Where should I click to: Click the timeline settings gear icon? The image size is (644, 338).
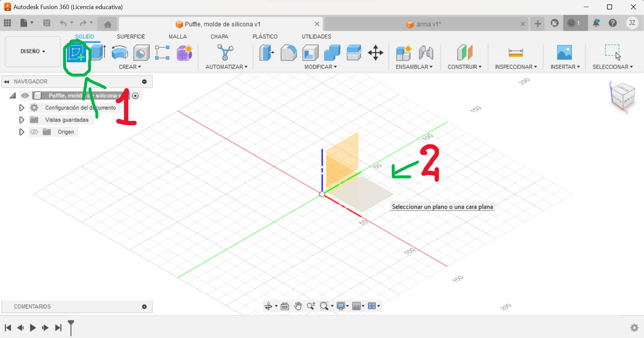634,328
